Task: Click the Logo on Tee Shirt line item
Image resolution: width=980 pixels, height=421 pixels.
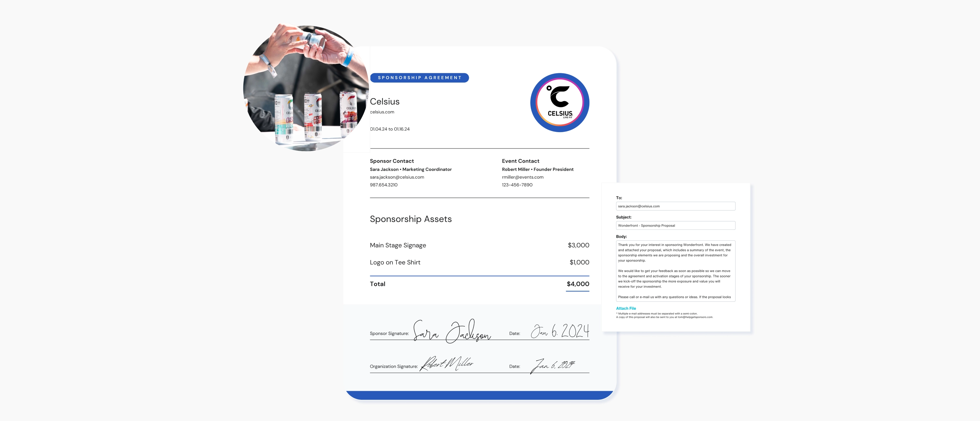Action: (395, 262)
